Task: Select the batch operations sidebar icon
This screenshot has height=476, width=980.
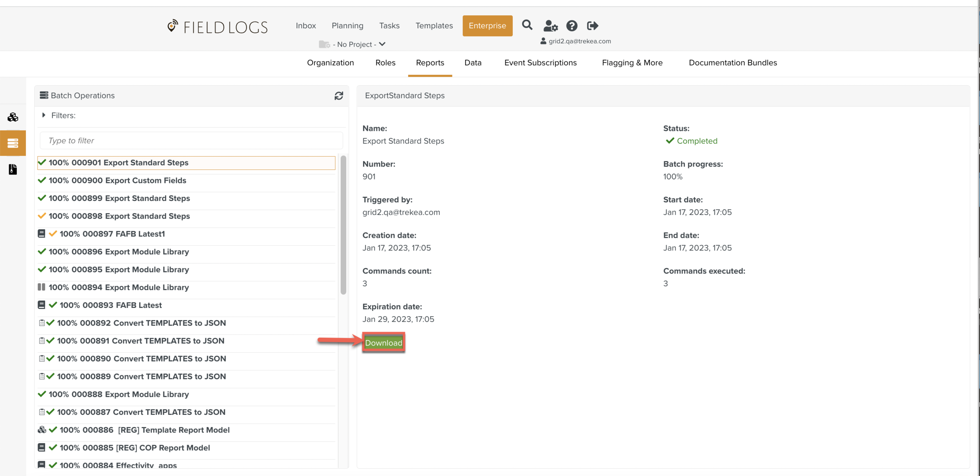Action: click(13, 143)
